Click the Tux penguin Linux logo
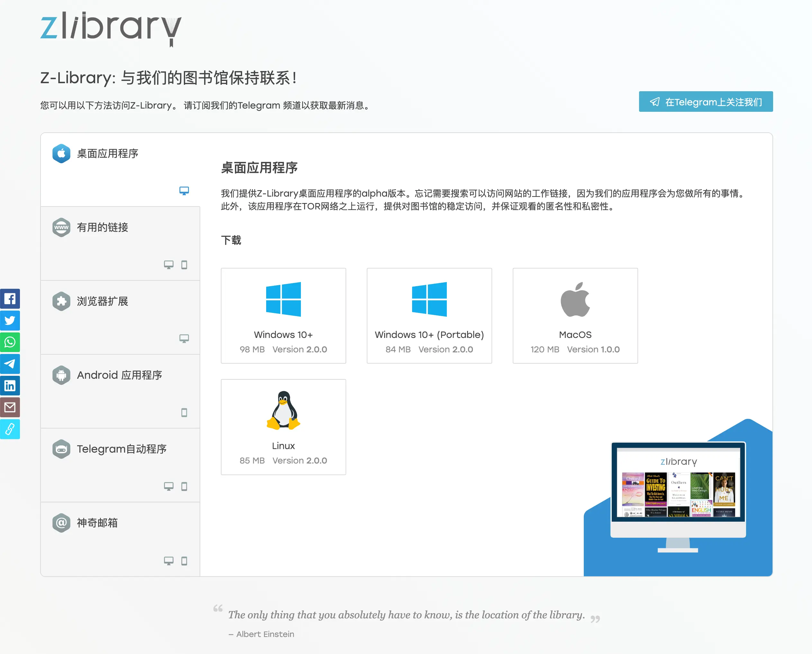 tap(283, 410)
